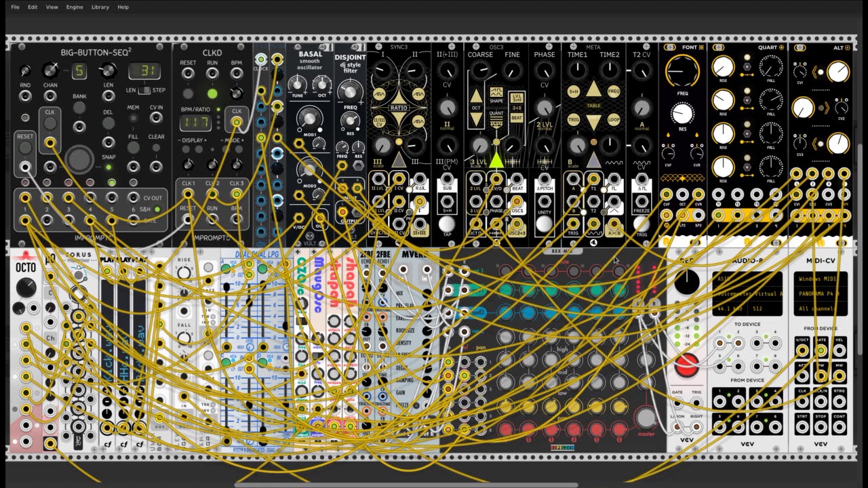
Task: Open the 44.1 kHz sample rate selector
Action: (729, 309)
